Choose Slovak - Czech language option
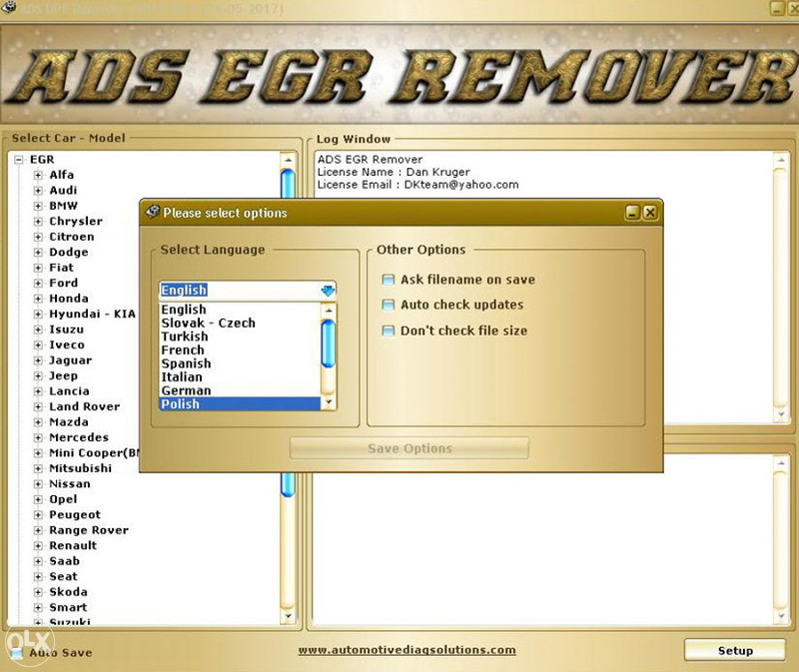 tap(208, 323)
